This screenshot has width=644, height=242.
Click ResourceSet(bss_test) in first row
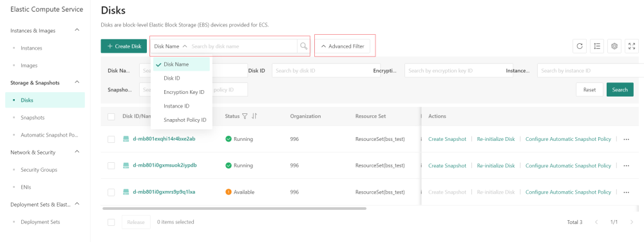pos(380,139)
